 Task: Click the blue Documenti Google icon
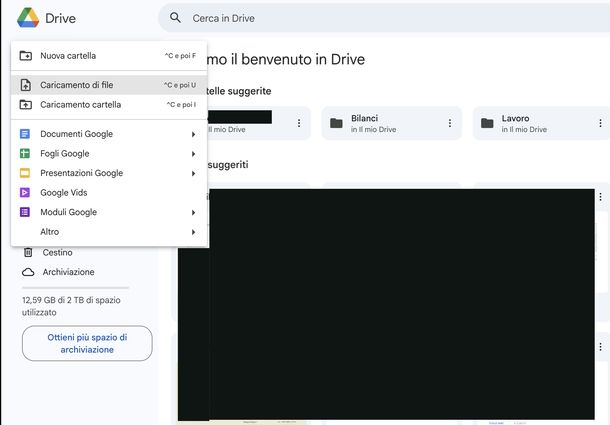click(25, 134)
